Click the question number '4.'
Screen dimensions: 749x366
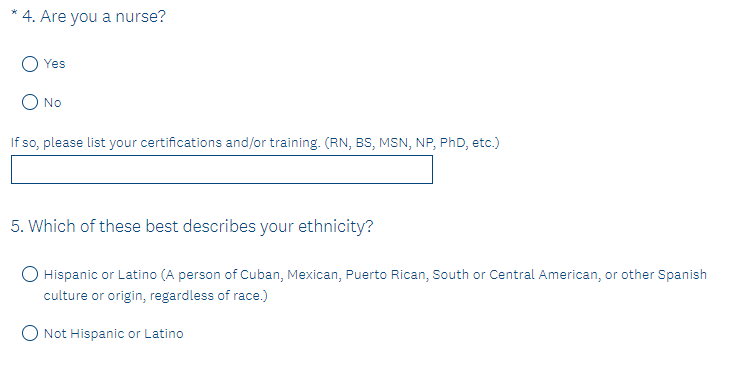pos(29,17)
